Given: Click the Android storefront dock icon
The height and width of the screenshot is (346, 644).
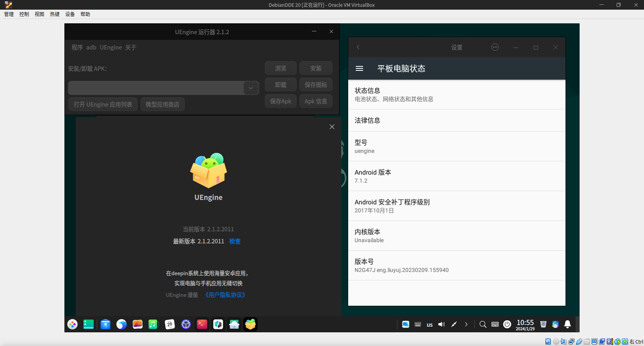Looking at the screenshot, I should click(x=234, y=324).
